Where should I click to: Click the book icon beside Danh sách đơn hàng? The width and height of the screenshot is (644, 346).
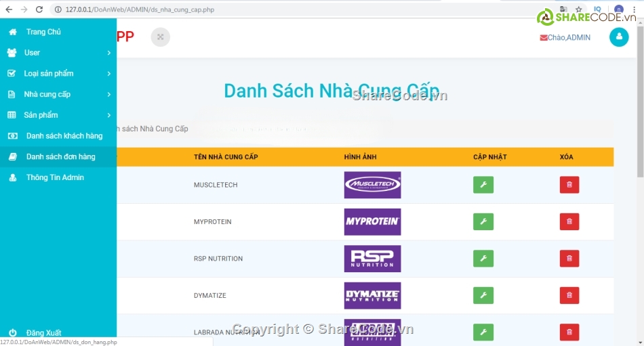(x=13, y=157)
